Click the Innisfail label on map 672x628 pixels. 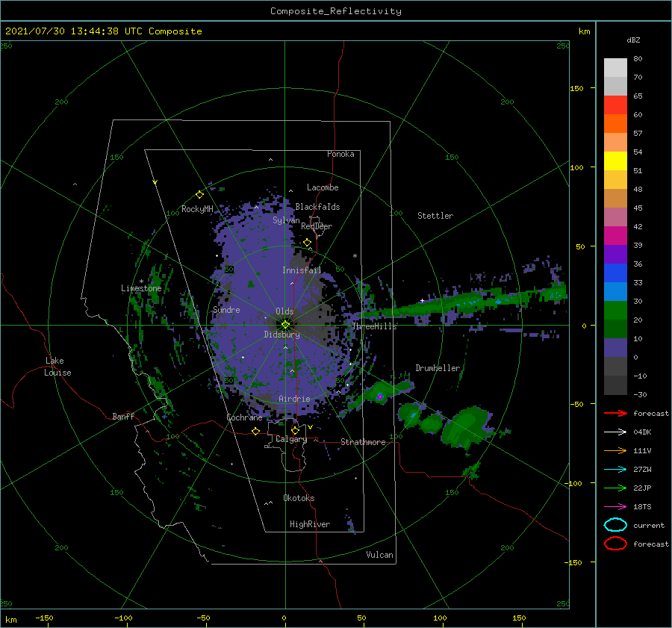click(x=302, y=270)
